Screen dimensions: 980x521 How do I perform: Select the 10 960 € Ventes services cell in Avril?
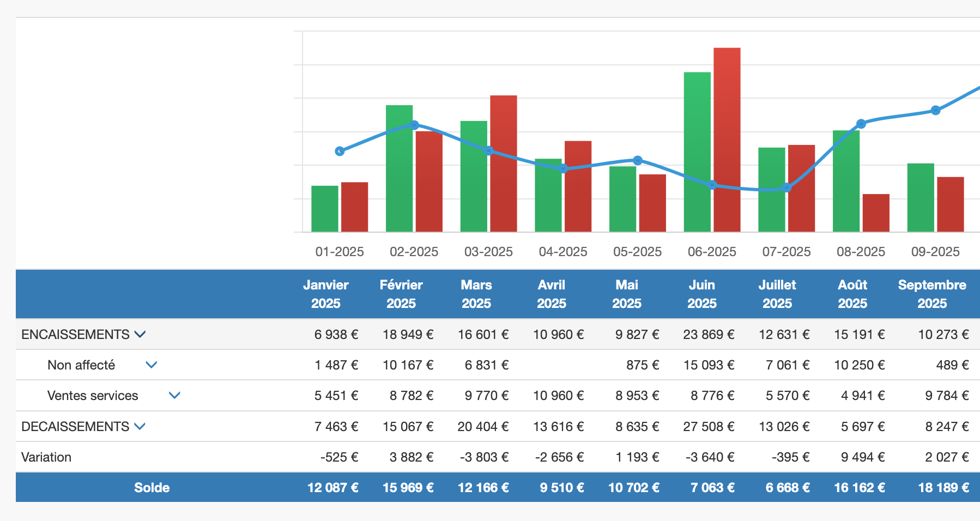[x=558, y=396]
